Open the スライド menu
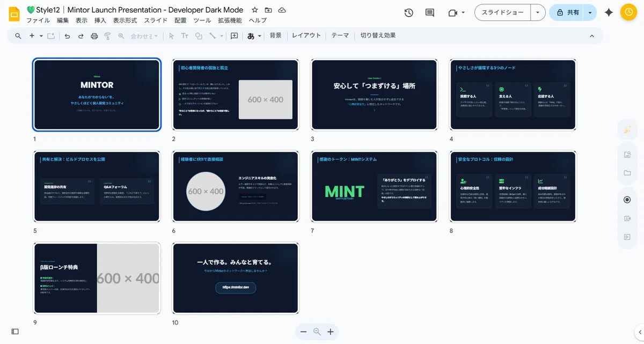 tap(156, 20)
